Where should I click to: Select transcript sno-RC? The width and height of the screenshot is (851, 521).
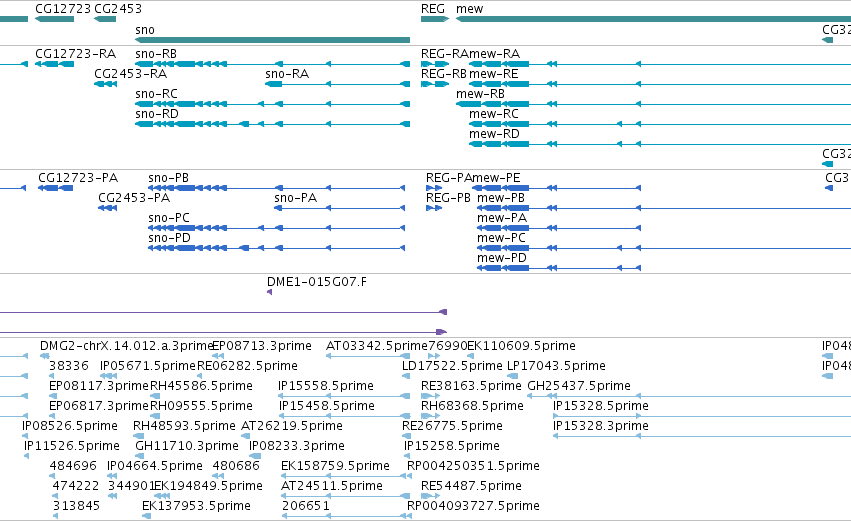272,104
